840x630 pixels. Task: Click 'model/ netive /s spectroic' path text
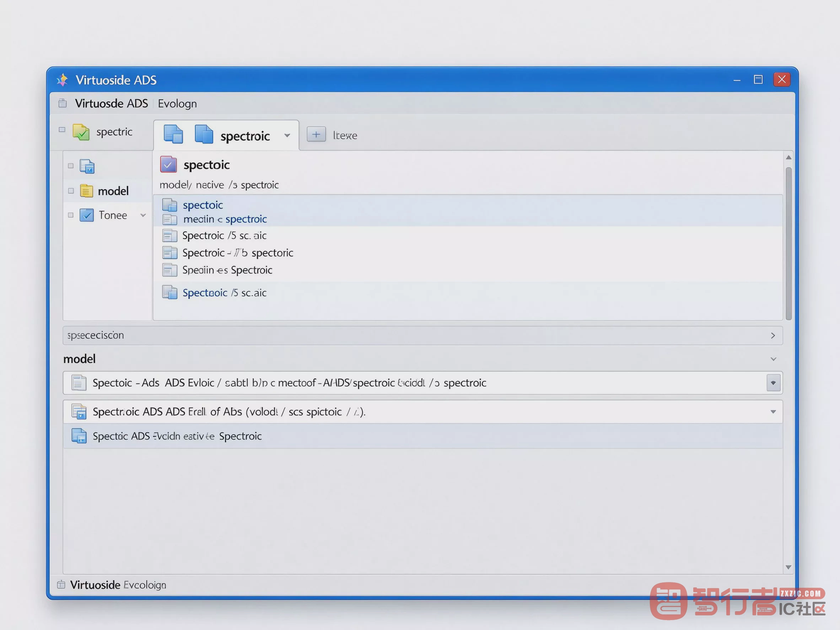[x=219, y=185]
